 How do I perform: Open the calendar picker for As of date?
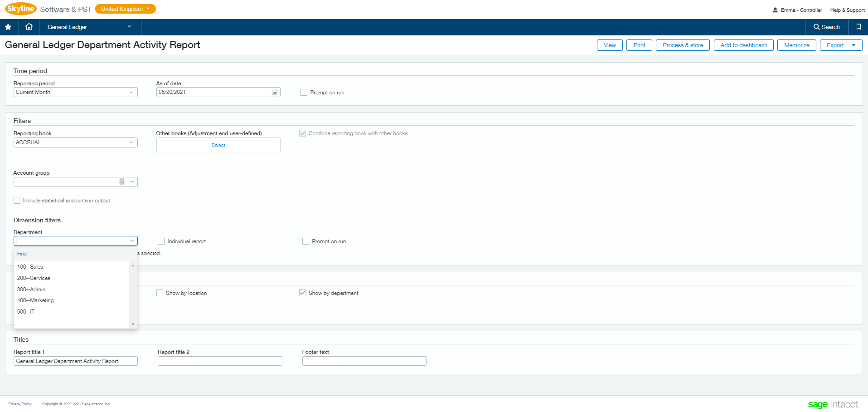274,92
